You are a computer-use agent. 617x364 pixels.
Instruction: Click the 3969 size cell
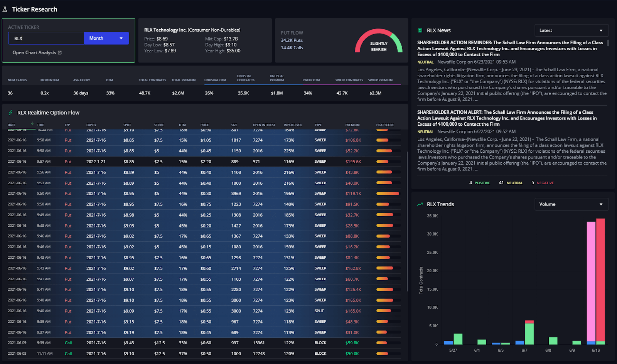coord(236,194)
